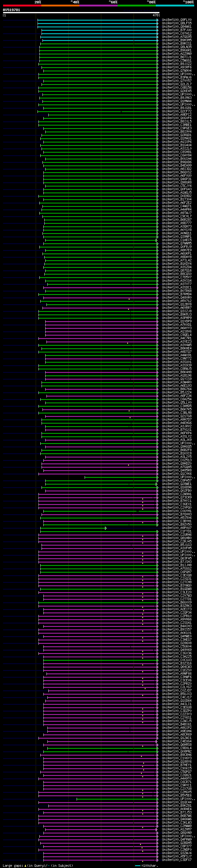Select label UniRef100_Q1MNA4

[x=177, y=101]
